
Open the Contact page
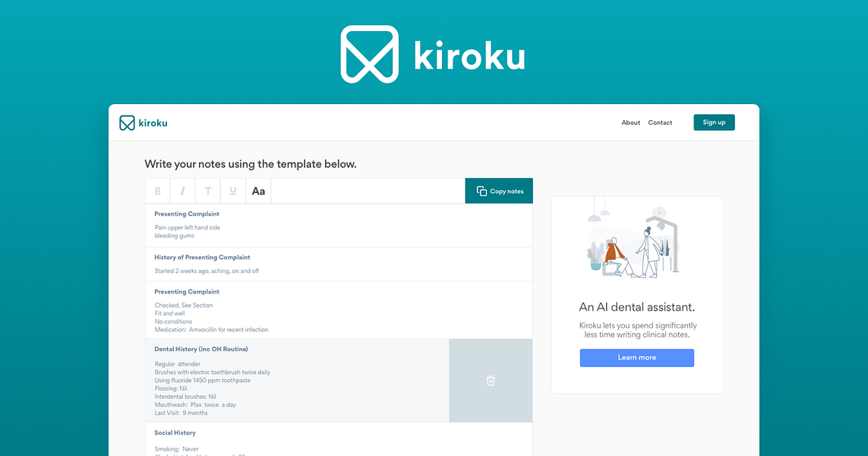660,122
